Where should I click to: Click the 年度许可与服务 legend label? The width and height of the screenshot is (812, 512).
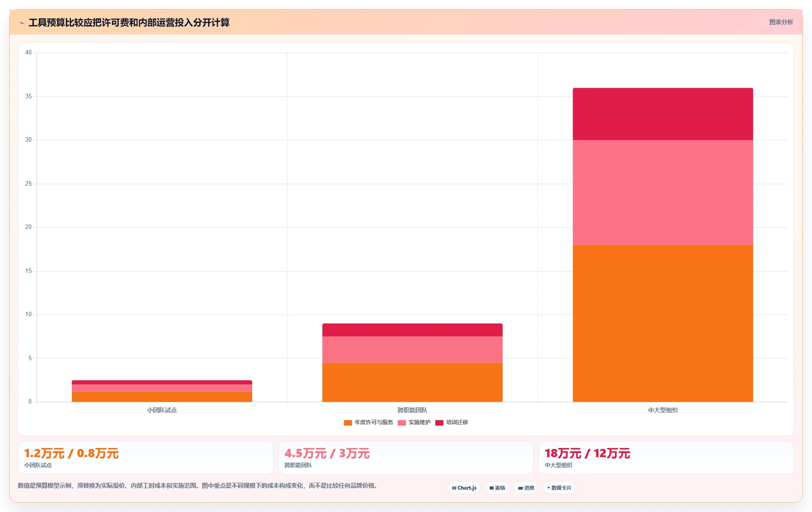coord(374,422)
